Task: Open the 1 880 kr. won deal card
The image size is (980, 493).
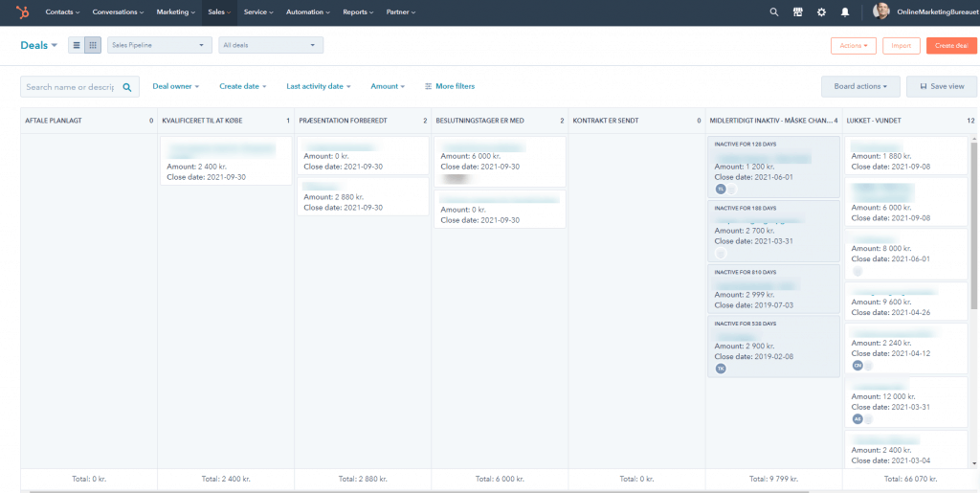Action: click(x=905, y=156)
